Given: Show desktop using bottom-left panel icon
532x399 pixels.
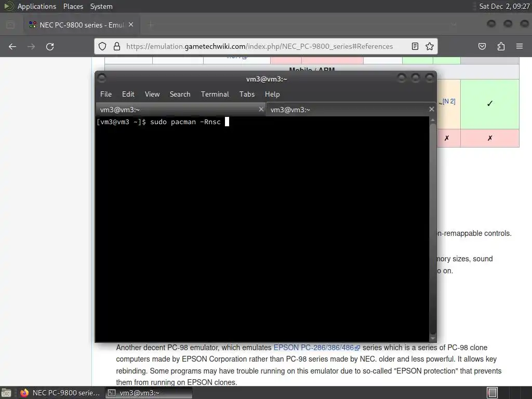Looking at the screenshot, I should coord(6,393).
